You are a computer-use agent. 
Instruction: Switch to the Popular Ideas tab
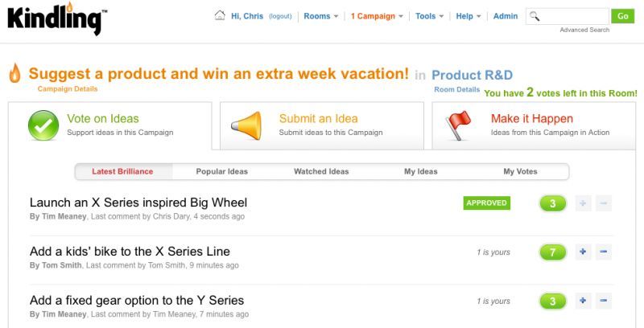click(222, 171)
